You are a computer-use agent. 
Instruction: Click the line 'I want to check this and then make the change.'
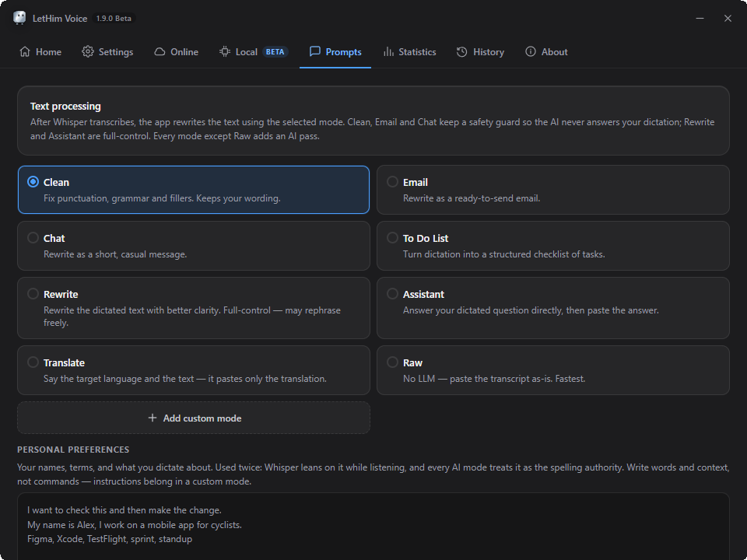point(124,510)
